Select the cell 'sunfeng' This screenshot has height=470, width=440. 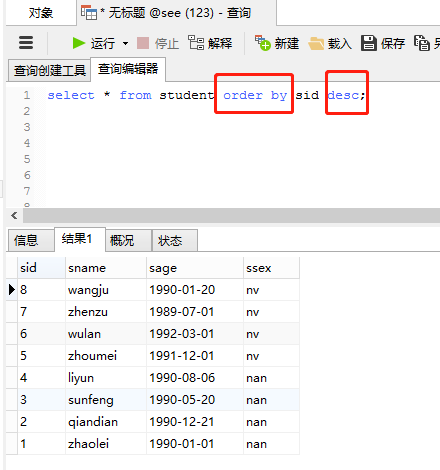pyautogui.click(x=106, y=400)
